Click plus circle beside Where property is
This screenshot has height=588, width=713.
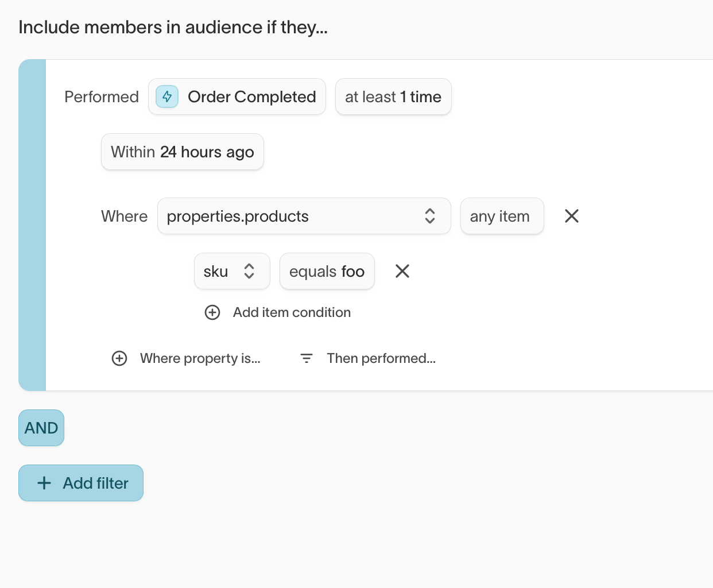point(119,358)
